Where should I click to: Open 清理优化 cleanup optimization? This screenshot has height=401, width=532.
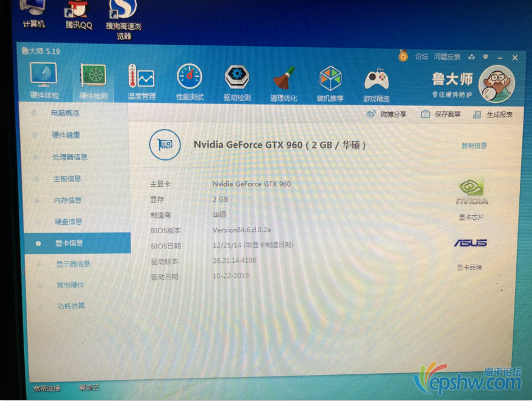point(284,84)
